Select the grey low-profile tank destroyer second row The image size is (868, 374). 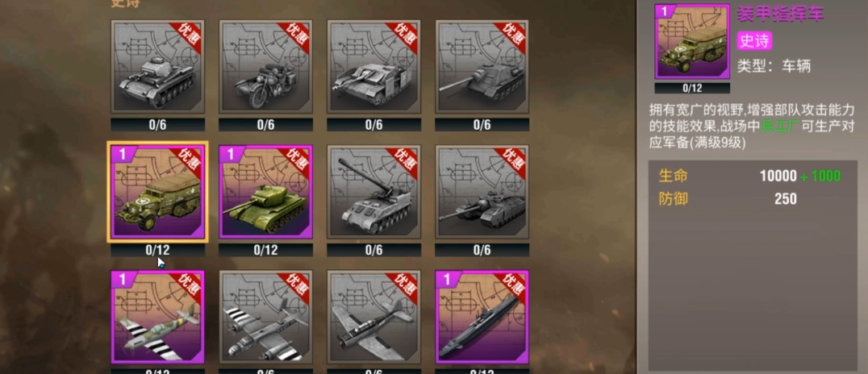pyautogui.click(x=482, y=192)
